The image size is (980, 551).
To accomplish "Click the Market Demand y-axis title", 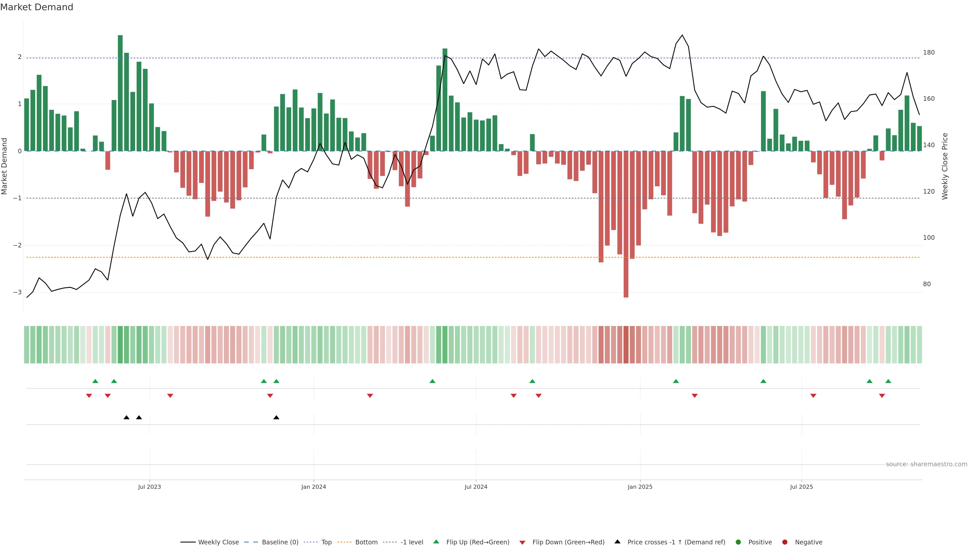I will coord(5,166).
